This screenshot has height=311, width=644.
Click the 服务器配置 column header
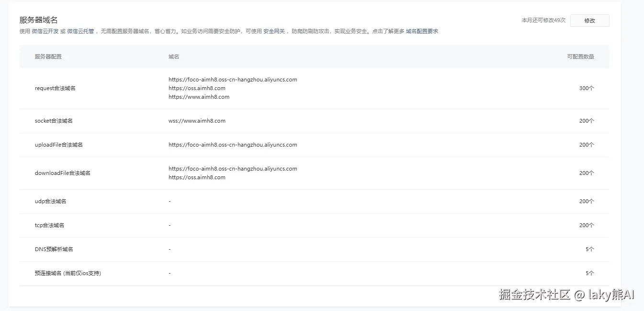pyautogui.click(x=48, y=57)
